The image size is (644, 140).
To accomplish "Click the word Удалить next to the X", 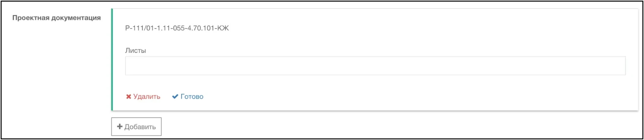I will click(x=147, y=96).
